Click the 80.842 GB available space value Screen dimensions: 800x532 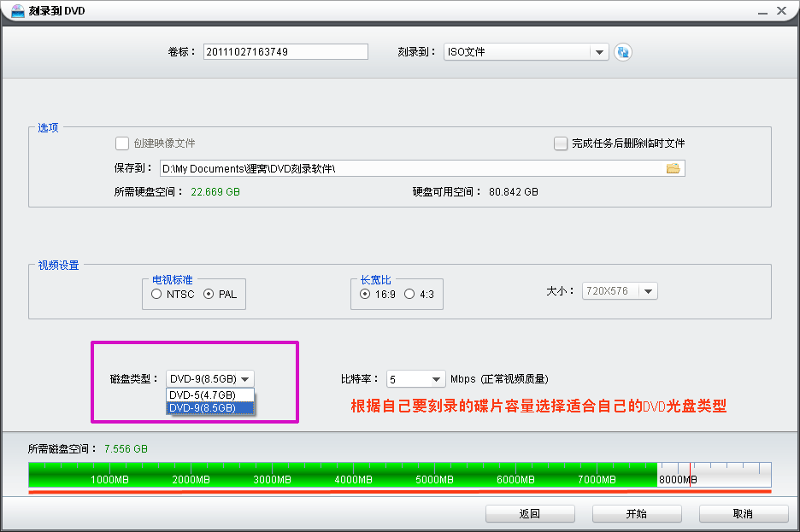514,191
